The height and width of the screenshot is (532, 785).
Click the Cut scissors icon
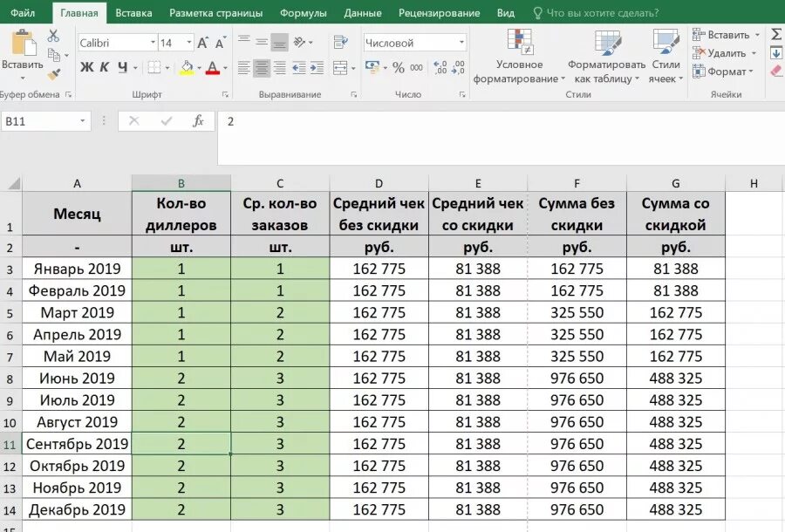point(53,36)
